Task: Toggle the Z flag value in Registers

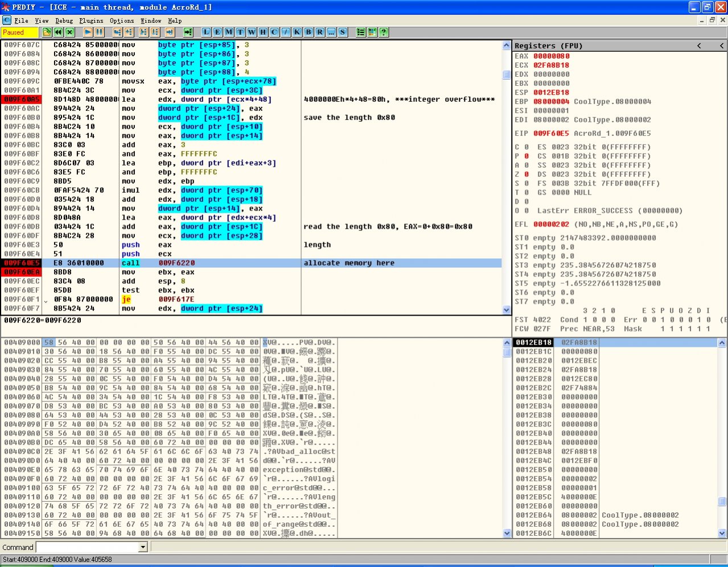Action: click(x=527, y=175)
